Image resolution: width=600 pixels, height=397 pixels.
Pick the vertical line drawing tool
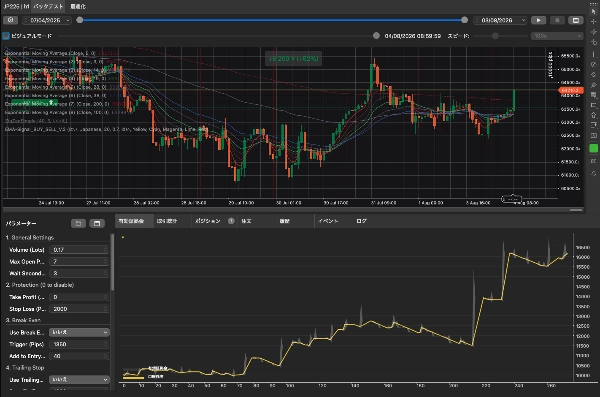point(593,54)
